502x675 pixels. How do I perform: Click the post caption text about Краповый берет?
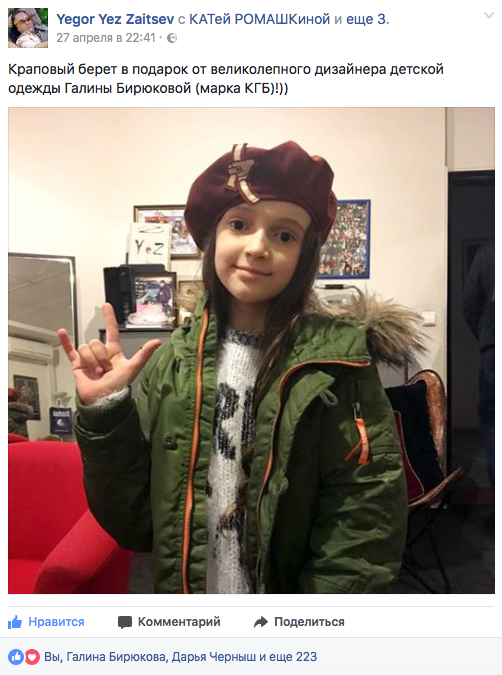point(226,78)
